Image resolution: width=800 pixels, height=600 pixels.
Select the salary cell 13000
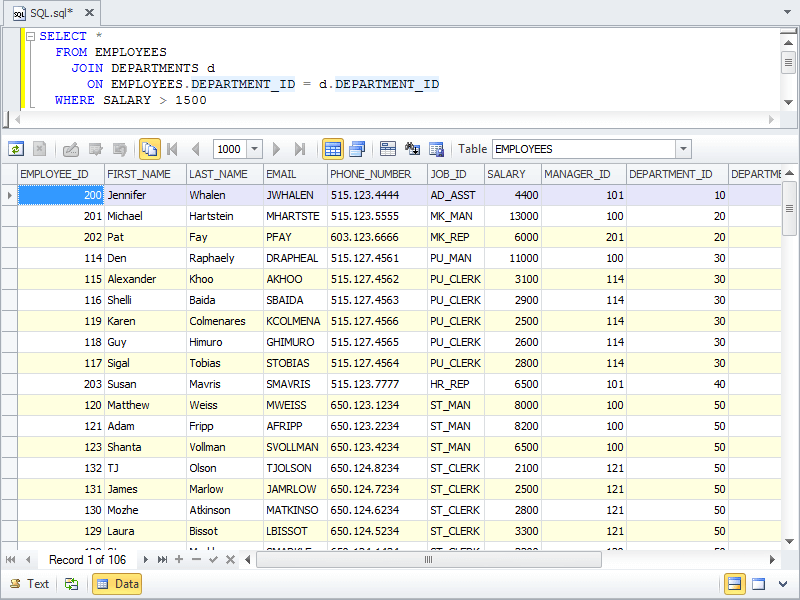513,216
